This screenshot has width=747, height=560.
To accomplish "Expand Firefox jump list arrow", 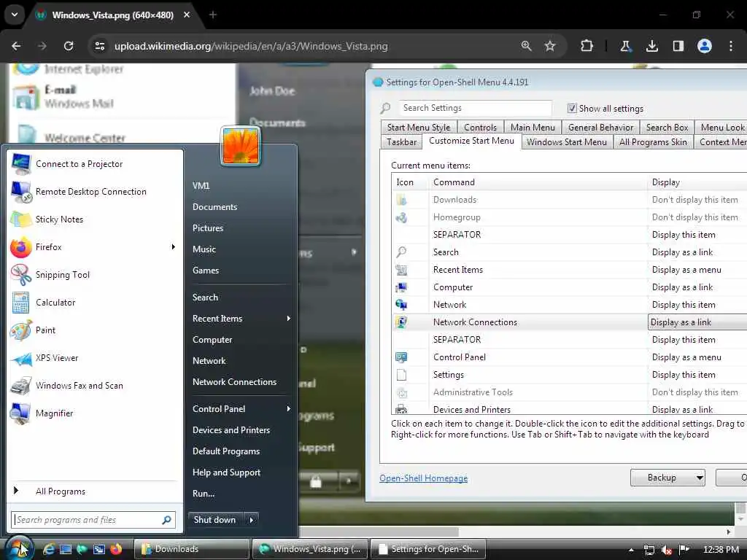I will coord(174,246).
